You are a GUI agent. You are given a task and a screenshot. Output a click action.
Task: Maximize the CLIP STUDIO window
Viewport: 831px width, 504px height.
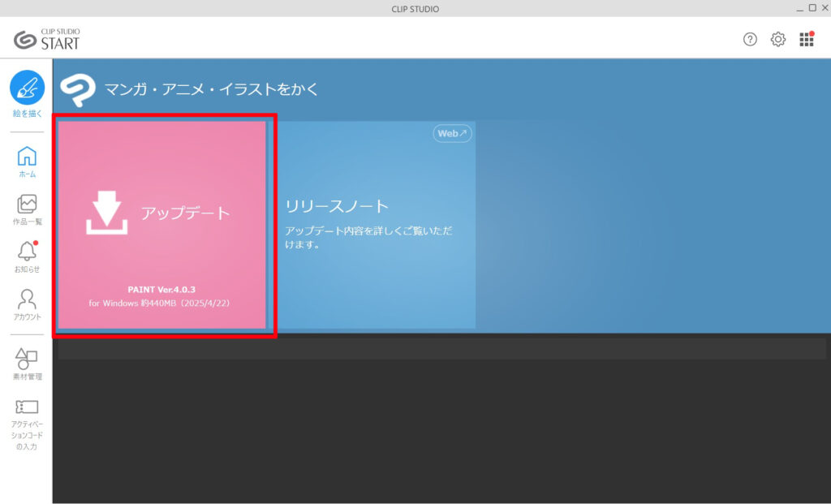click(x=812, y=8)
